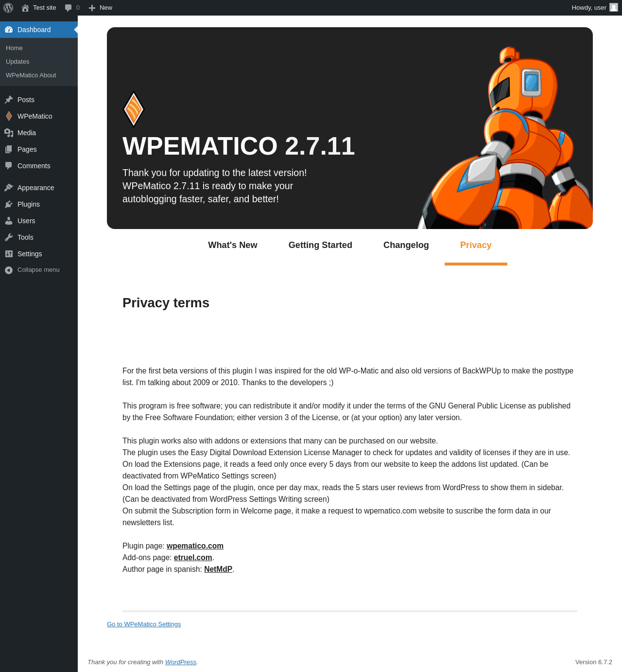Follow the NetMdP author page link
This screenshot has height=672, width=622.
click(x=218, y=569)
